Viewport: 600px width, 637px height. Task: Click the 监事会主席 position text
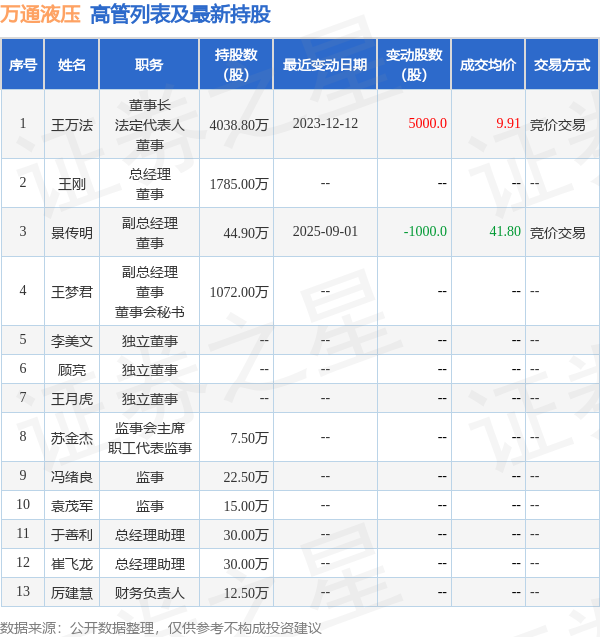149,428
